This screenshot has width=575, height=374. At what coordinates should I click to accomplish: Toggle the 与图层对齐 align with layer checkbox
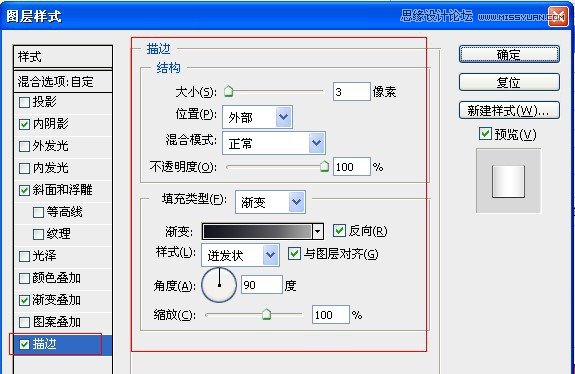(x=294, y=253)
